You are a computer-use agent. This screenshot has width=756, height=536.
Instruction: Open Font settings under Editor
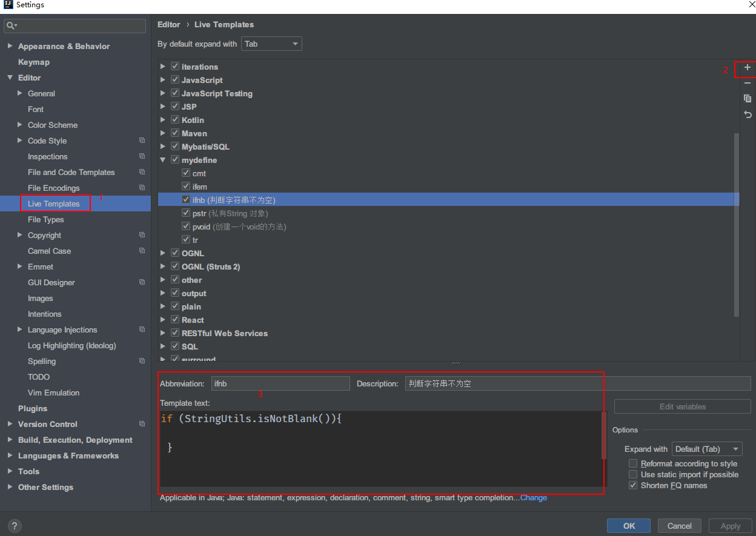click(x=36, y=109)
